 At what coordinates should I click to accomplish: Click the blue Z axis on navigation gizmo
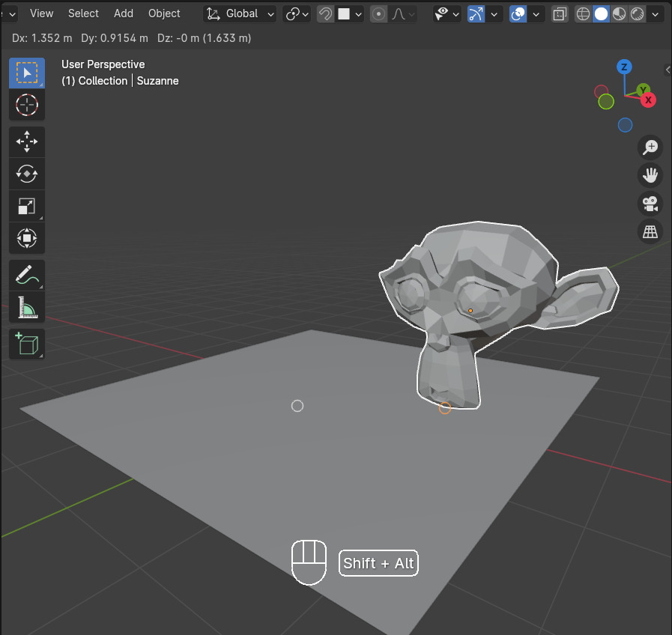point(625,67)
